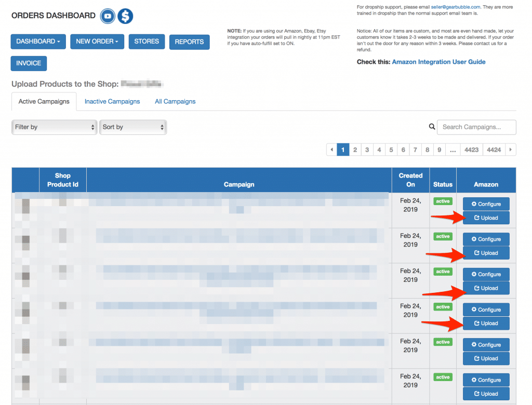Screen dimensions: 532x405
Task: Go to next page using right arrow
Action: pos(511,150)
